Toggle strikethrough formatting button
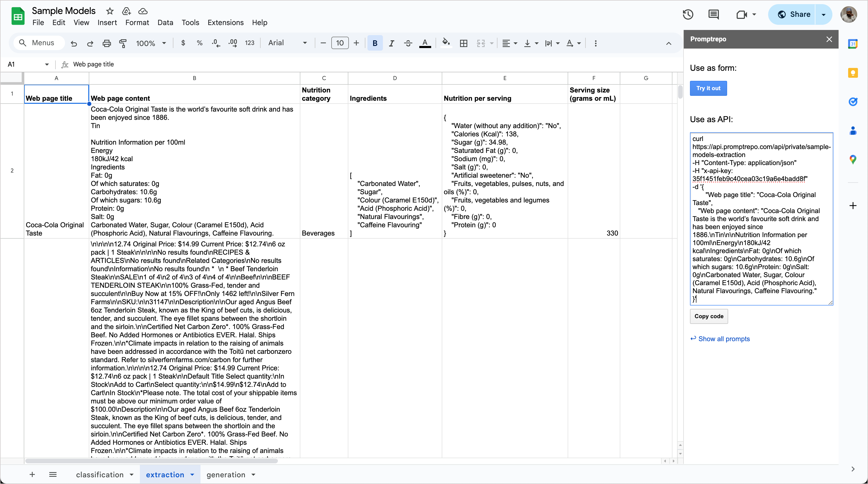Viewport: 868px width, 484px height. point(408,43)
